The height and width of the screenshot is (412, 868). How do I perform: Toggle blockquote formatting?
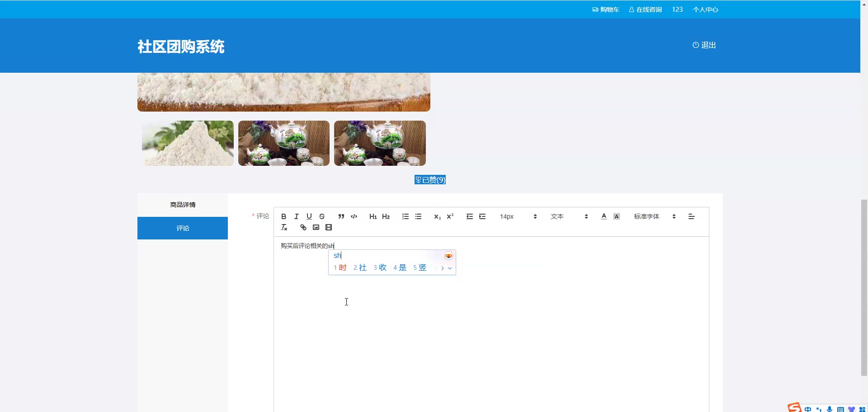point(341,217)
